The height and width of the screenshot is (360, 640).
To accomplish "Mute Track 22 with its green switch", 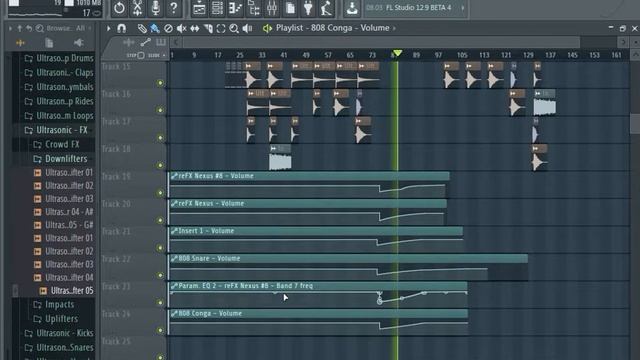I will [x=160, y=276].
